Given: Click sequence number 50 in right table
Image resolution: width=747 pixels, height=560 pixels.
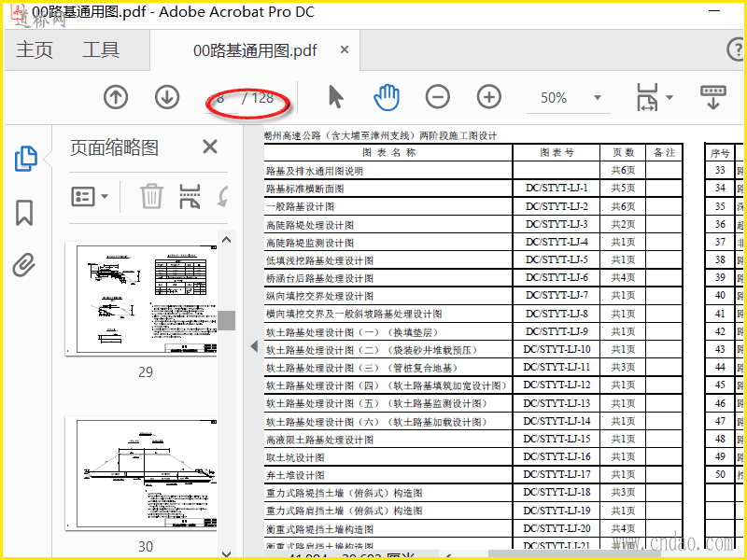Looking at the screenshot, I should point(720,474).
